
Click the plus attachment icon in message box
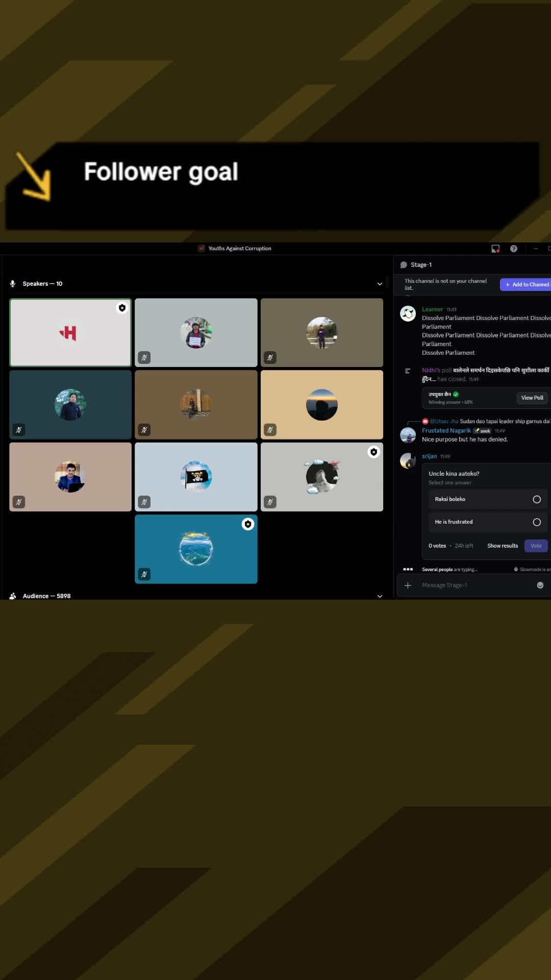coord(408,585)
